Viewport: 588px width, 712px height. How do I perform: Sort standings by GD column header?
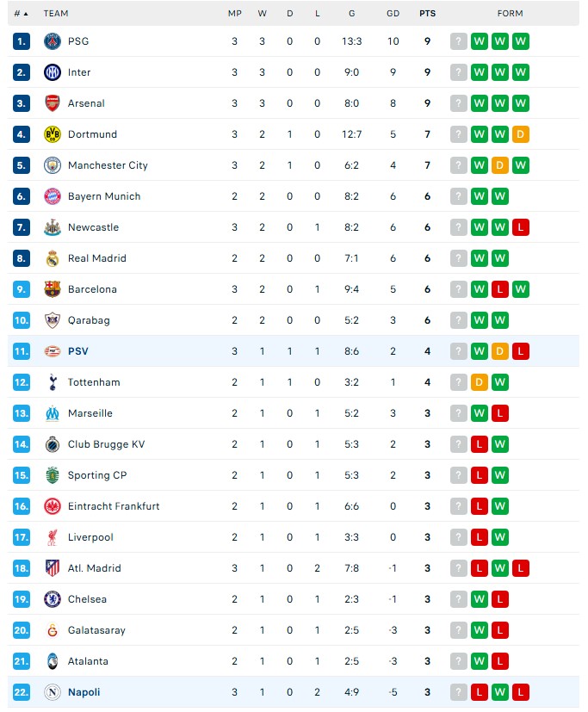click(x=393, y=14)
